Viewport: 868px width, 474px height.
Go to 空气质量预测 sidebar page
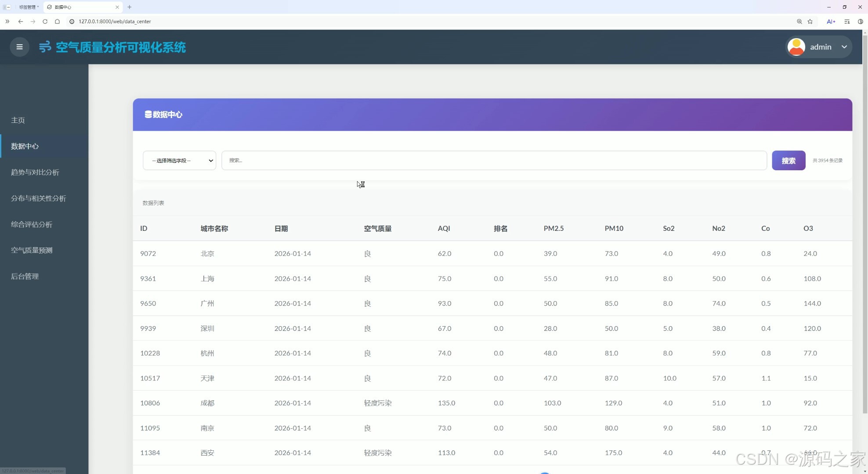click(x=32, y=250)
